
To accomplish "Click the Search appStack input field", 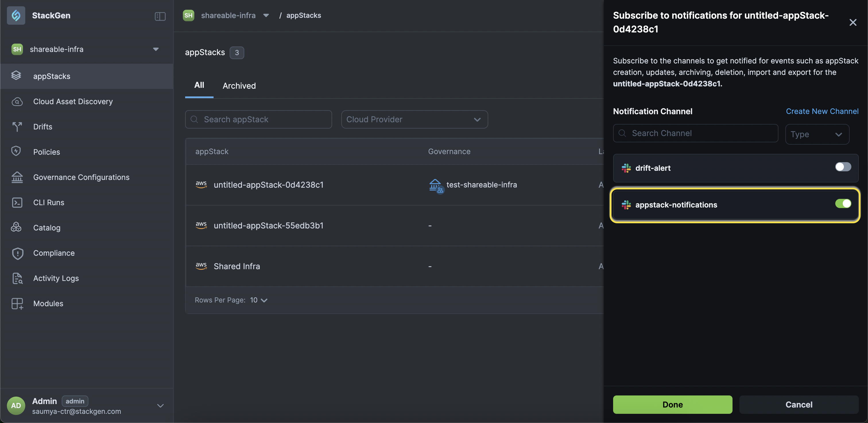I will 258,119.
